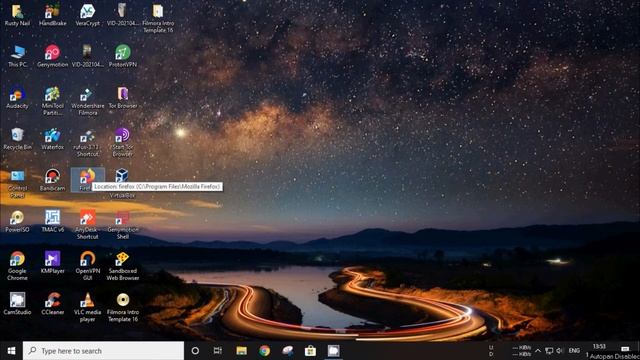Image resolution: width=640 pixels, height=360 pixels.
Task: Select the Sandboxed Web Browser icon
Action: click(122, 266)
